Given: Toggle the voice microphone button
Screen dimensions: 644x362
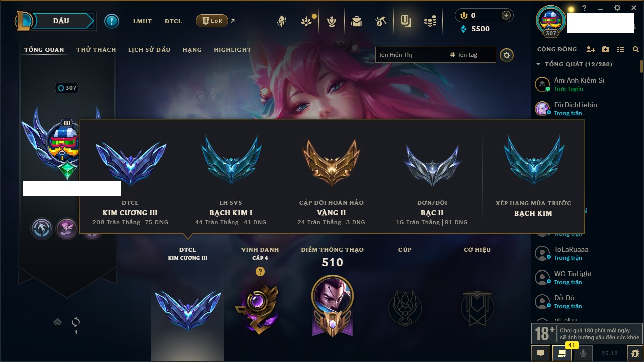Looking at the screenshot, I should pyautogui.click(x=583, y=353).
